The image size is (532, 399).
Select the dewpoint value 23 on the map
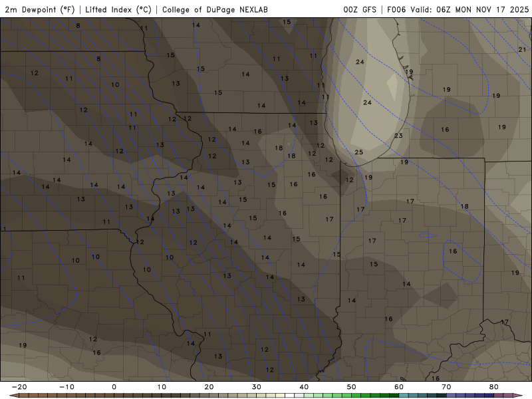tap(398, 136)
